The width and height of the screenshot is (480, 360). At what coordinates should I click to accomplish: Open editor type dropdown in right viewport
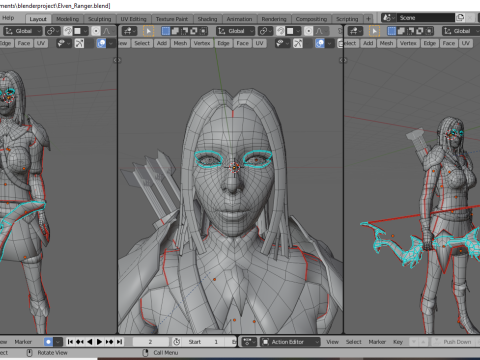coord(355,31)
